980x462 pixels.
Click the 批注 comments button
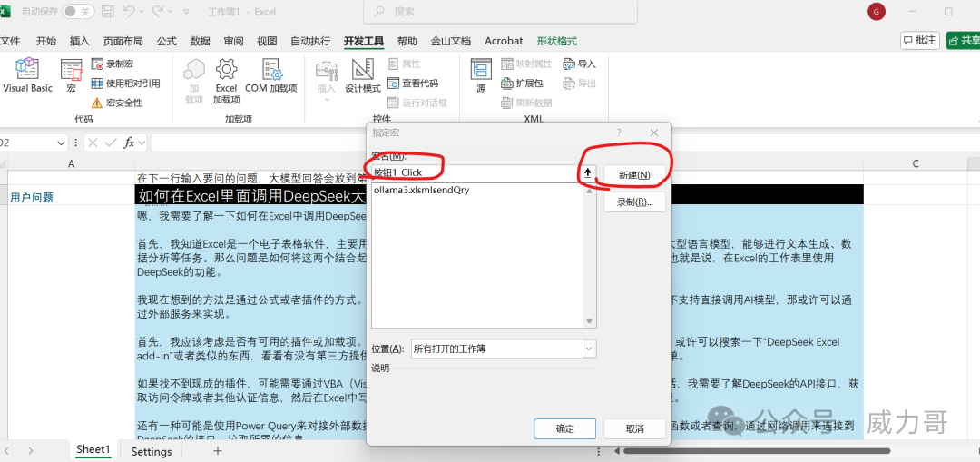[x=920, y=40]
